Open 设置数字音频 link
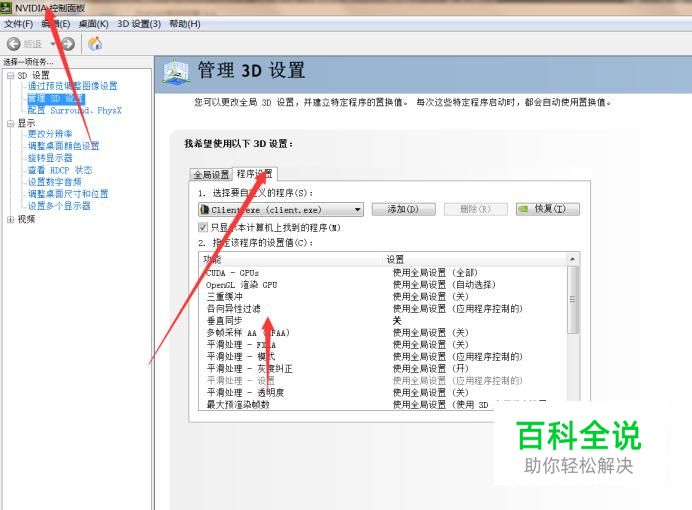This screenshot has width=692, height=510. click(55, 182)
